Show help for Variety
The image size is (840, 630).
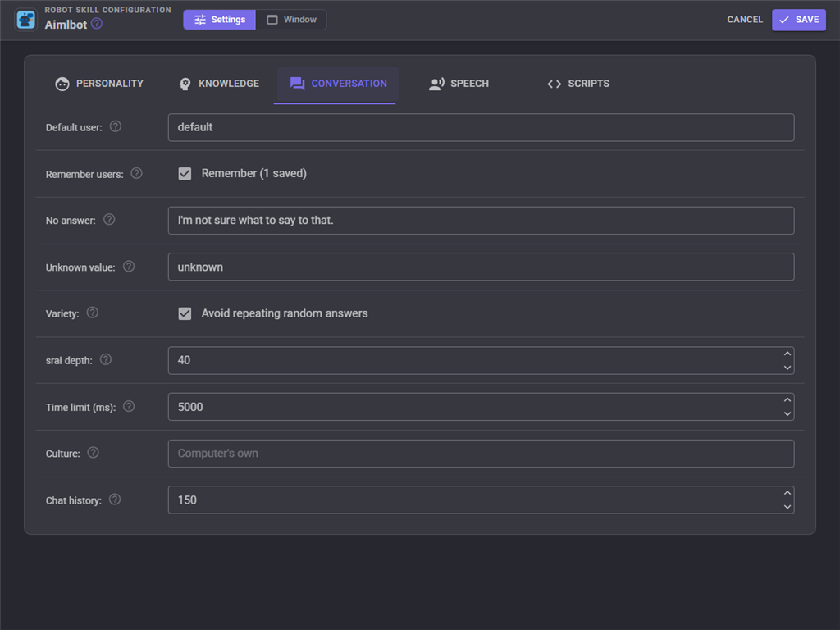click(92, 313)
